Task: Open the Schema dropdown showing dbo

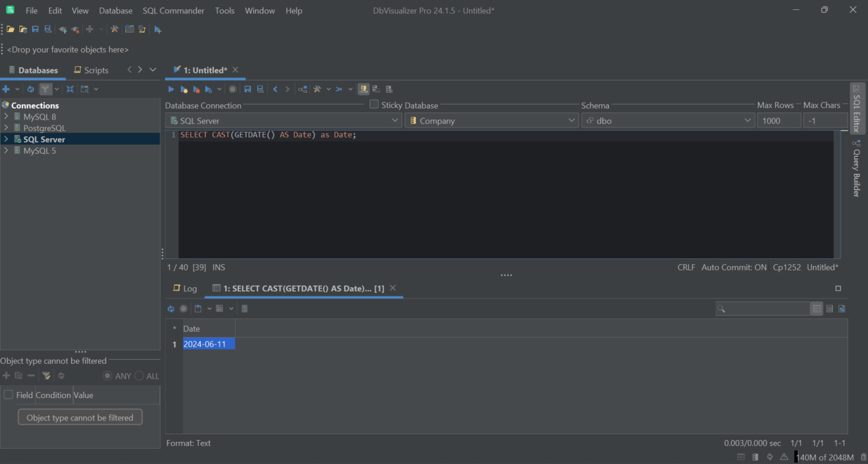Action: tap(746, 120)
